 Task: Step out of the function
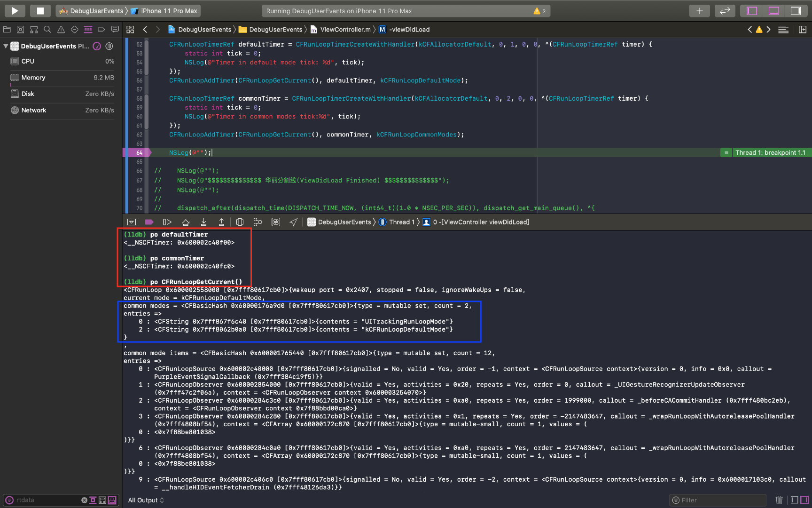(221, 222)
